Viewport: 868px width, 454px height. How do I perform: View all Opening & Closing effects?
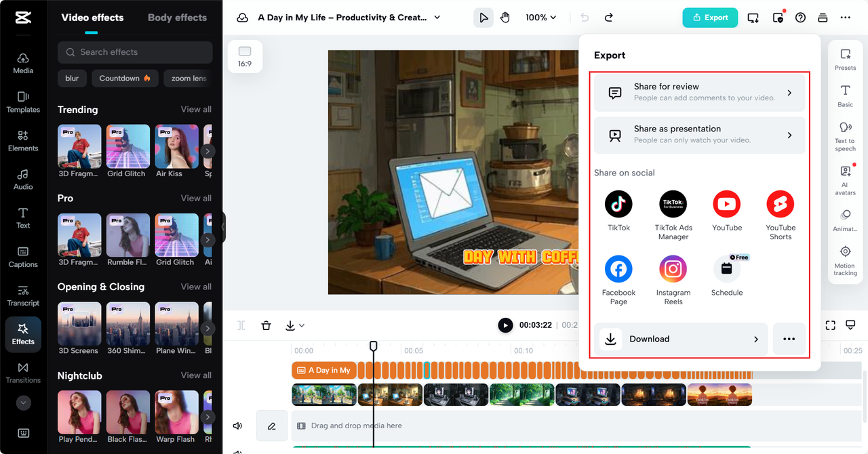click(196, 287)
